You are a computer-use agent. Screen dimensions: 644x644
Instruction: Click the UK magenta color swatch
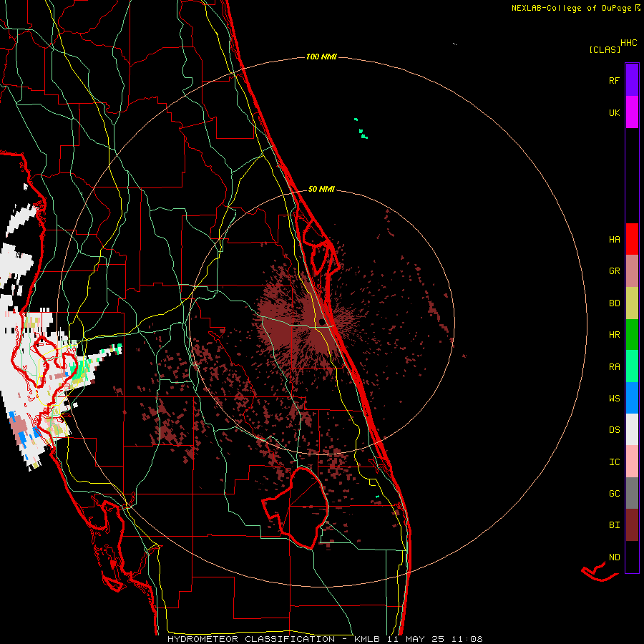[x=632, y=112]
